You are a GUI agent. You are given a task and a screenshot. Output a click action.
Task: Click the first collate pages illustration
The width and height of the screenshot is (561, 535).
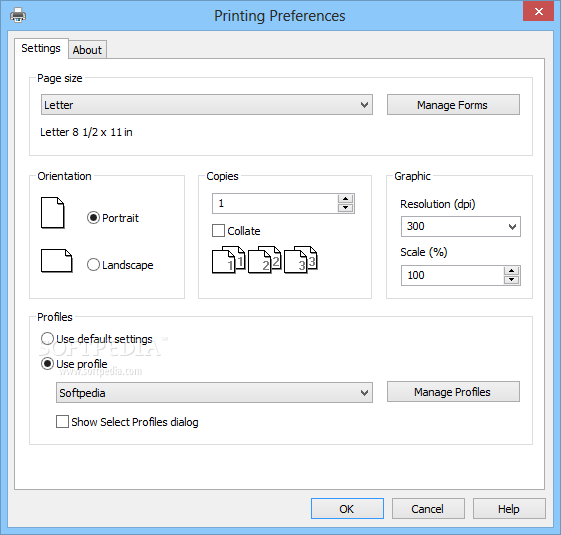229,259
